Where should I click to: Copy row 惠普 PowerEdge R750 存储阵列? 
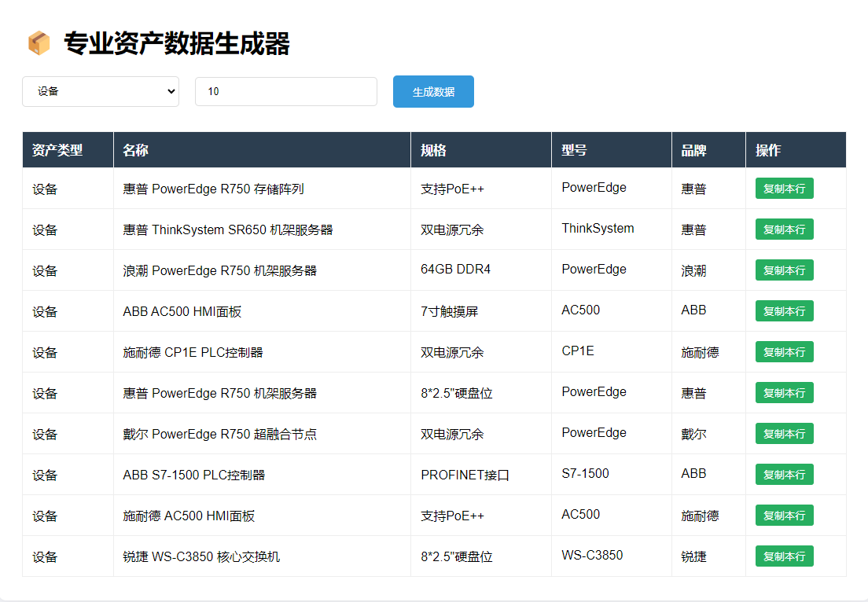tap(785, 188)
